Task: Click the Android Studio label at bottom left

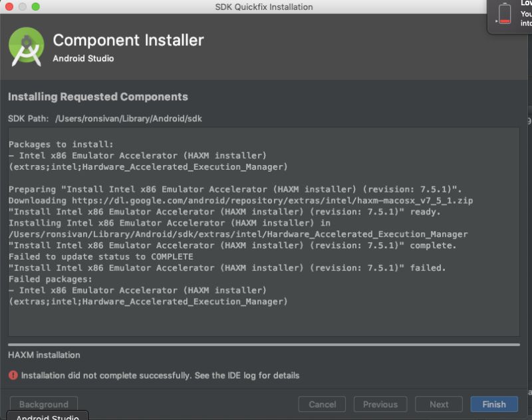Action: (47, 416)
